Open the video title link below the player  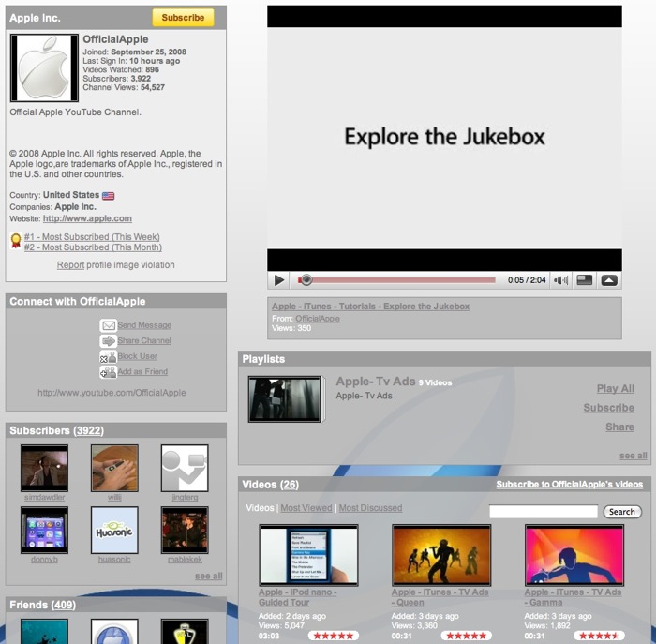(x=370, y=307)
